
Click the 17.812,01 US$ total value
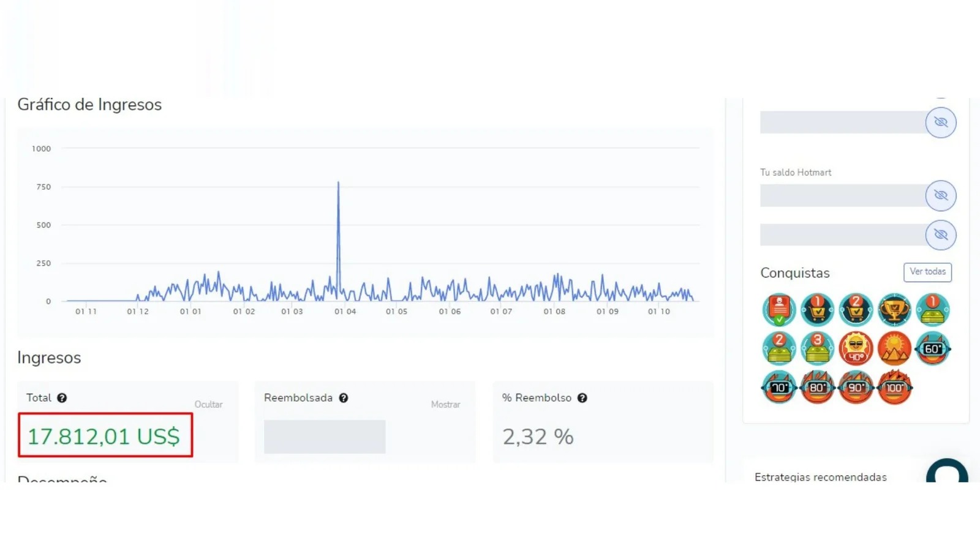[104, 437]
